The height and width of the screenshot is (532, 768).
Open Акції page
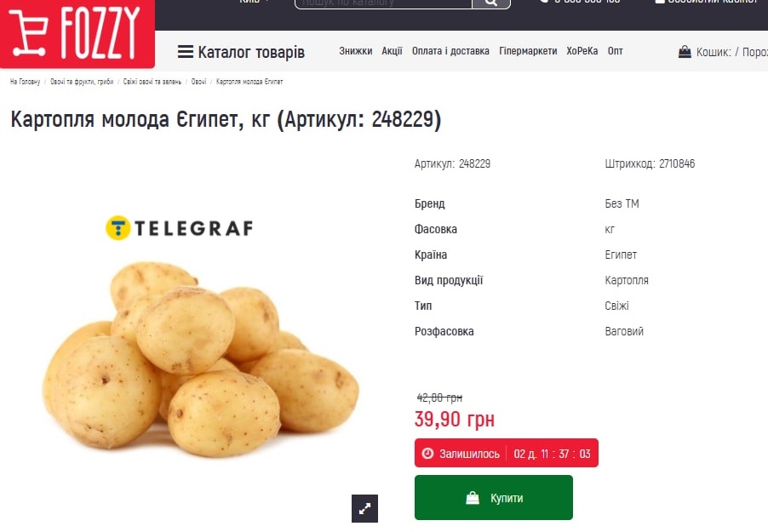click(x=392, y=51)
